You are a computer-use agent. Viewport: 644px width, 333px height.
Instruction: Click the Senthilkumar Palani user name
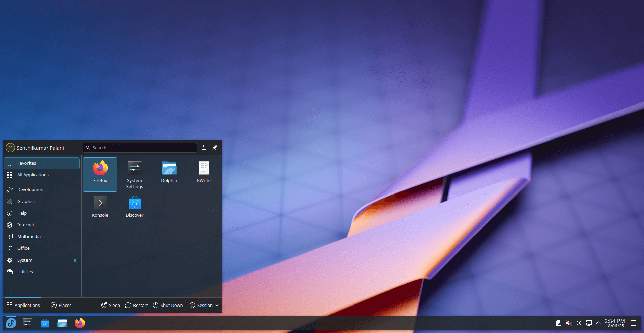point(40,148)
